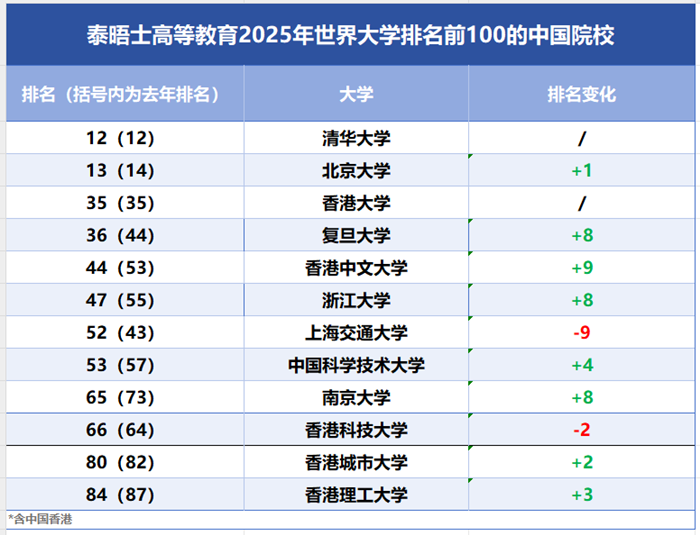Click the slash cell in 清华大学 row

(x=582, y=138)
